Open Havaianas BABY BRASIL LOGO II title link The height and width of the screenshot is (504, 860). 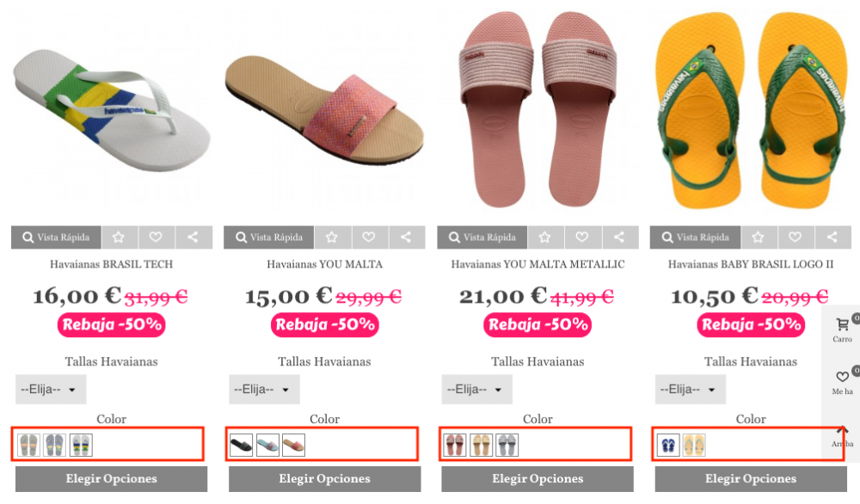pos(751,264)
